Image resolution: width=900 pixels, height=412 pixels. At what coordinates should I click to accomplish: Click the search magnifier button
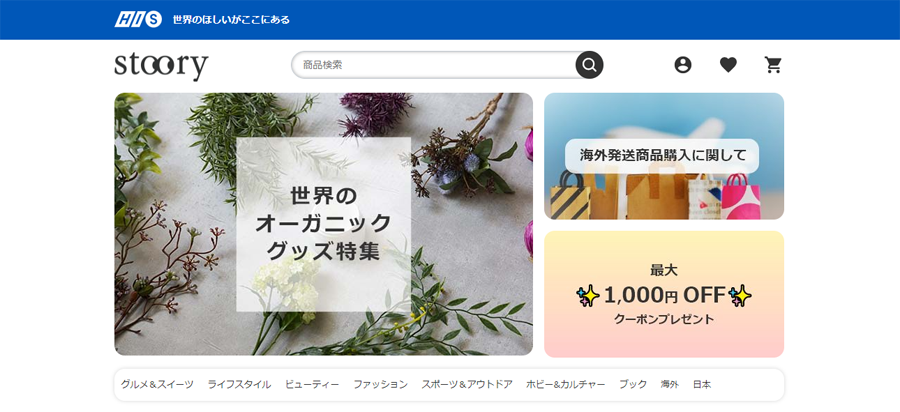click(x=589, y=65)
